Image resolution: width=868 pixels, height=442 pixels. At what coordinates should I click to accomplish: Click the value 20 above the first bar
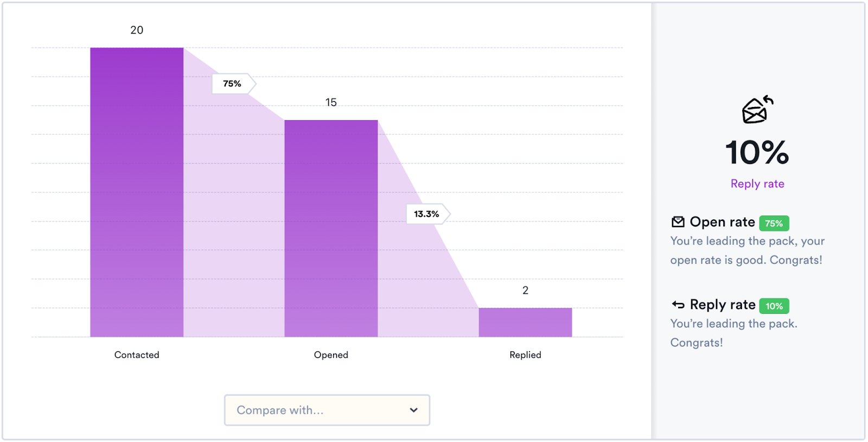(x=136, y=30)
